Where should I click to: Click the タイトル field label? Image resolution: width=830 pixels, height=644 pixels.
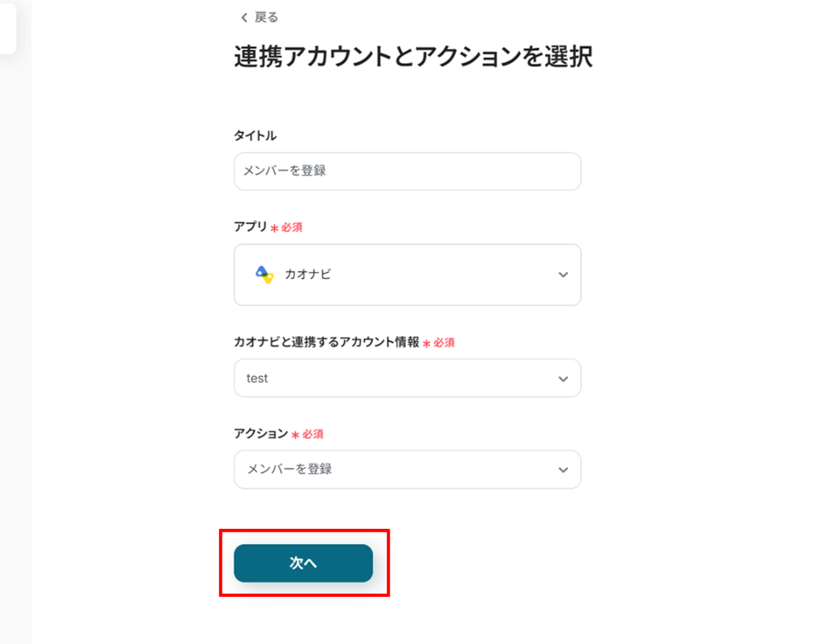coord(255,136)
